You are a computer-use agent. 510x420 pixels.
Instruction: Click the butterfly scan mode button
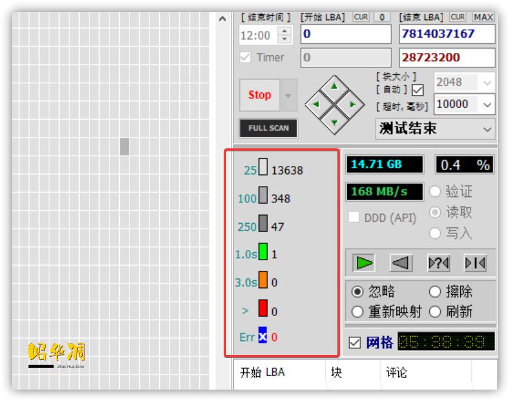[475, 263]
